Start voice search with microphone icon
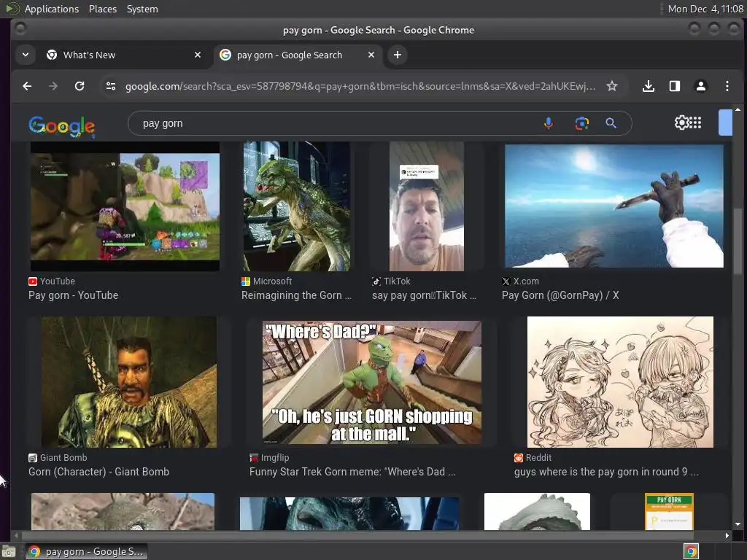This screenshot has width=747, height=560. (549, 123)
